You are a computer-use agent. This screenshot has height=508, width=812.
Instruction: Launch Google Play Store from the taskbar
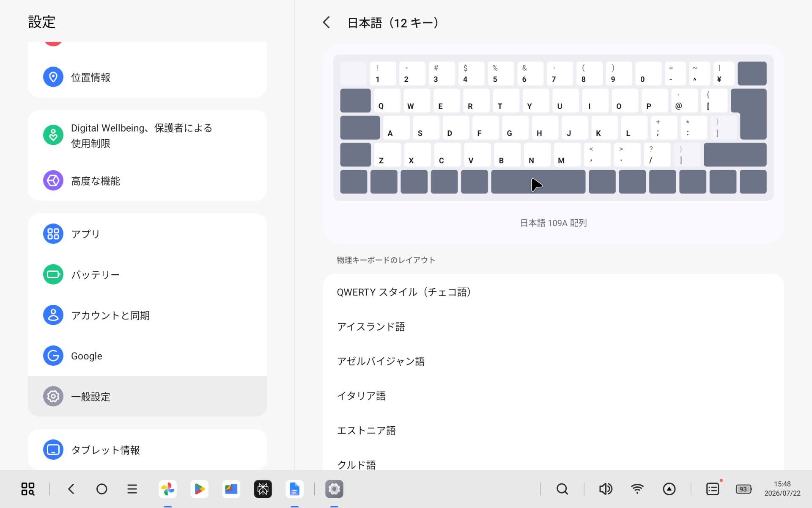pos(199,489)
